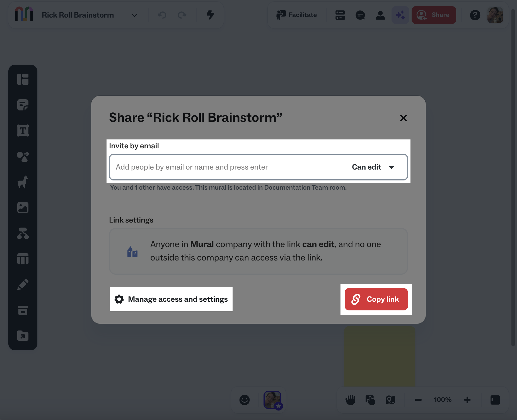The width and height of the screenshot is (517, 420).
Task: Open the comments panel
Action: pyautogui.click(x=360, y=15)
